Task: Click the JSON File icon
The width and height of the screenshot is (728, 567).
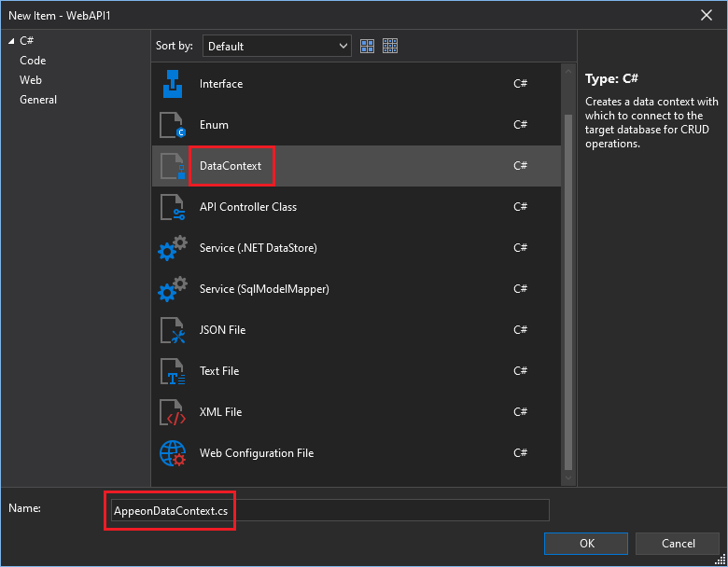Action: point(173,330)
